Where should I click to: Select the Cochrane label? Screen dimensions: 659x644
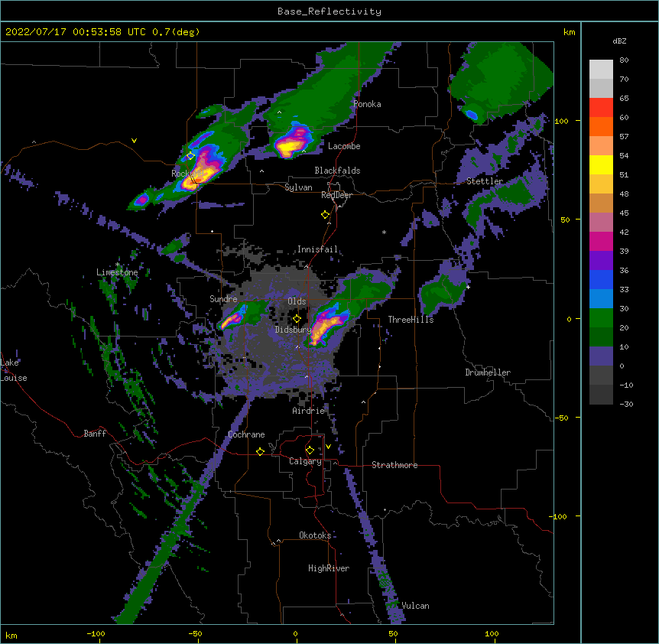click(246, 434)
